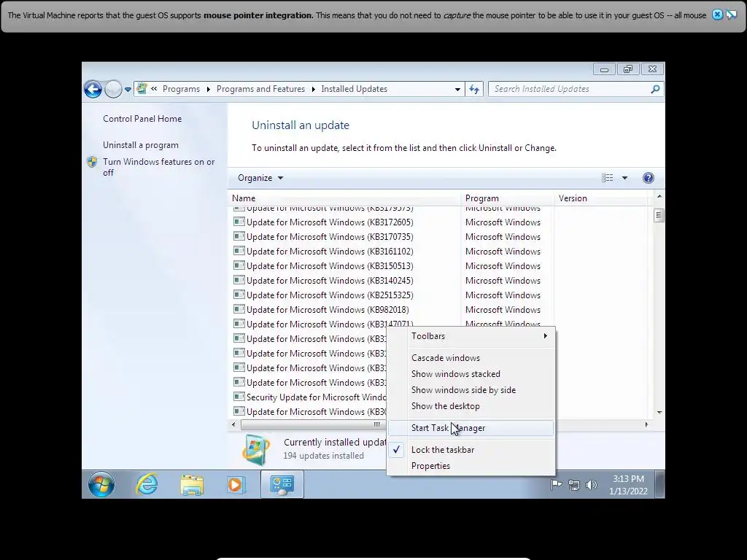747x560 pixels.
Task: Click the icon beside update KB3172605
Action: coord(239,222)
